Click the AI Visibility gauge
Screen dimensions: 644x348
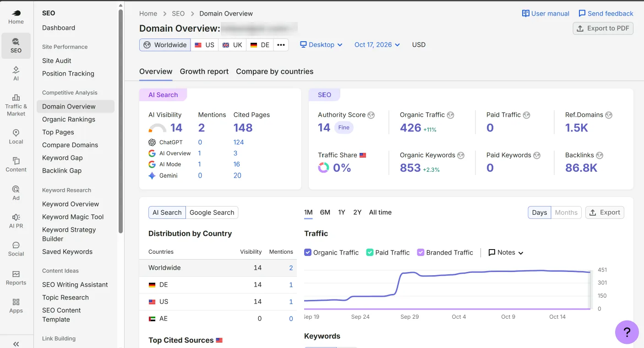(x=158, y=128)
